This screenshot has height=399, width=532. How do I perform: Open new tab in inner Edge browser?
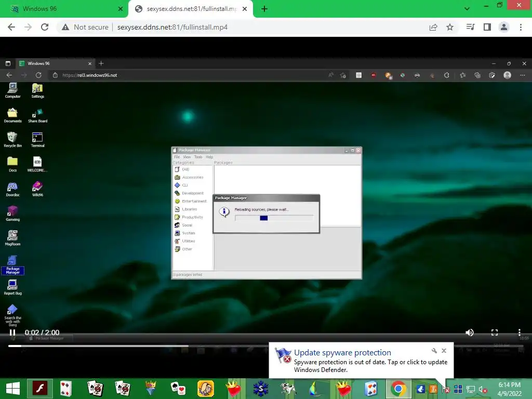(101, 63)
